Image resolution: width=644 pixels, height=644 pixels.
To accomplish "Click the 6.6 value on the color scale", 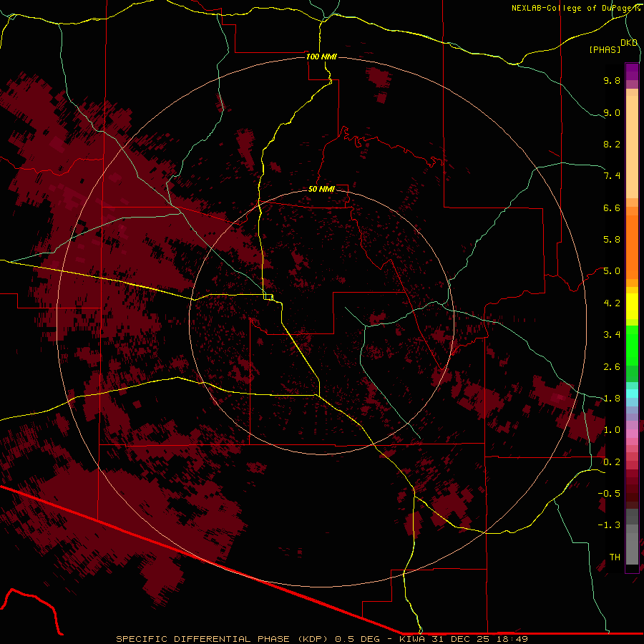I will coord(612,208).
